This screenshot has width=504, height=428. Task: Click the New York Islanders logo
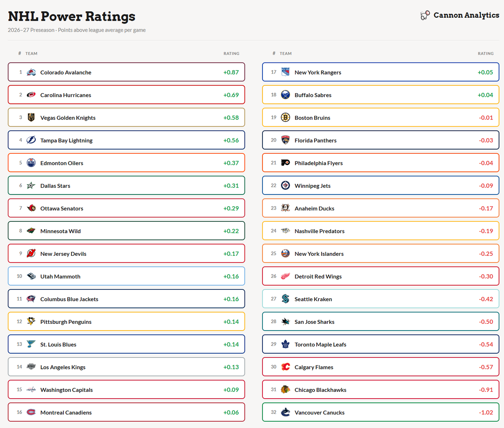coord(286,254)
